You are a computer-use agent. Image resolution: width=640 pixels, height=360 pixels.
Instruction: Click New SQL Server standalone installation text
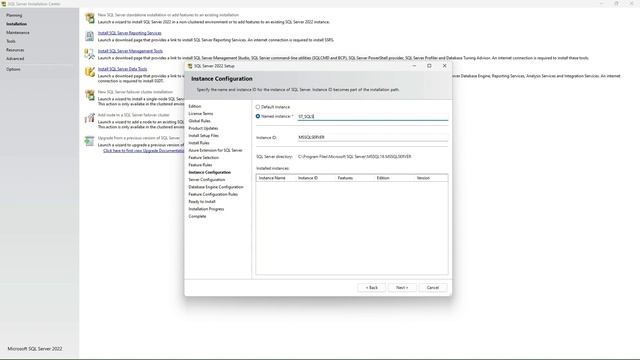168,15
